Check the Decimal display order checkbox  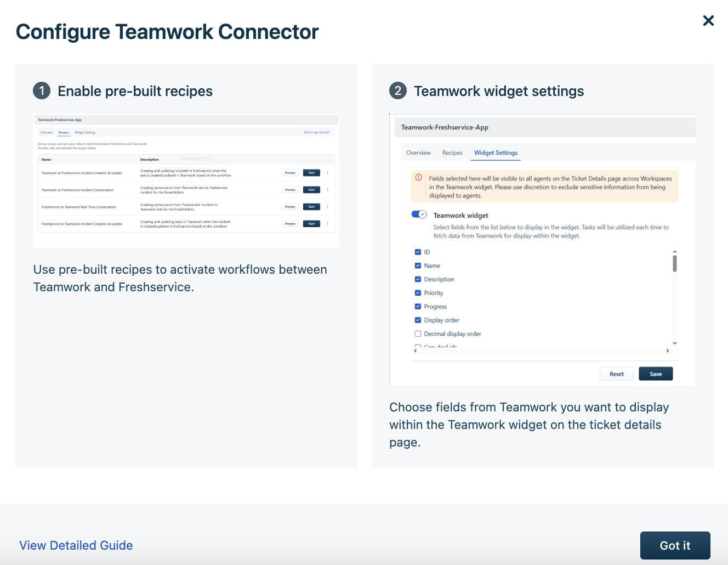pyautogui.click(x=418, y=334)
